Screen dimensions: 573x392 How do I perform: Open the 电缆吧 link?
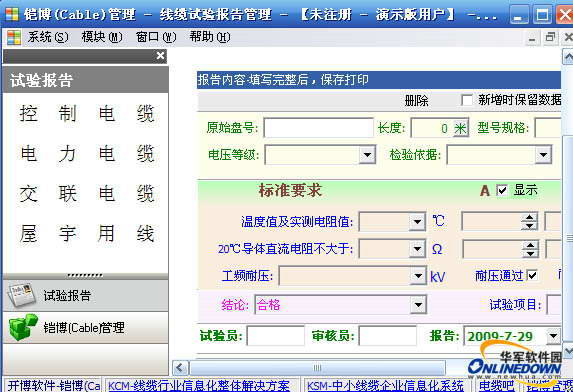(496, 385)
